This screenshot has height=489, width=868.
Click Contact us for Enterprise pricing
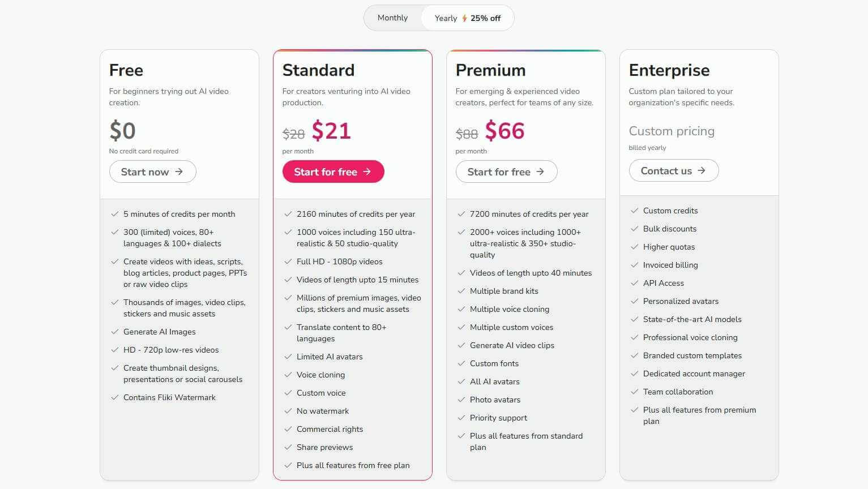coord(673,170)
